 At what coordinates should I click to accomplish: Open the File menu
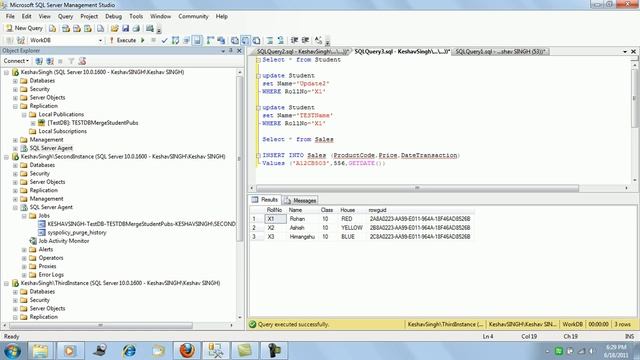[10, 16]
